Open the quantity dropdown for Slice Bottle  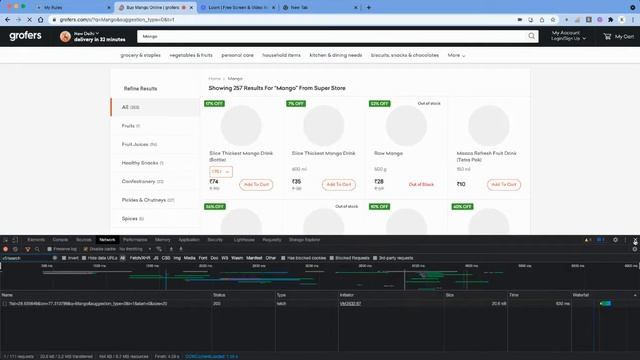(x=221, y=172)
